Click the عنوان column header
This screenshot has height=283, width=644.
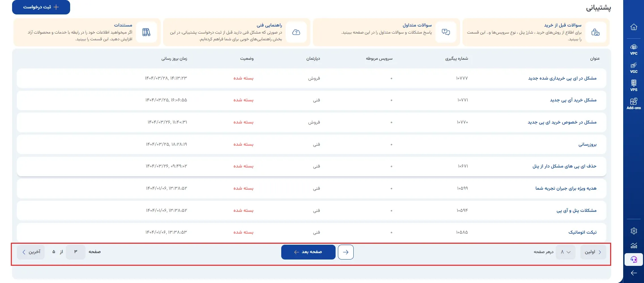click(595, 59)
